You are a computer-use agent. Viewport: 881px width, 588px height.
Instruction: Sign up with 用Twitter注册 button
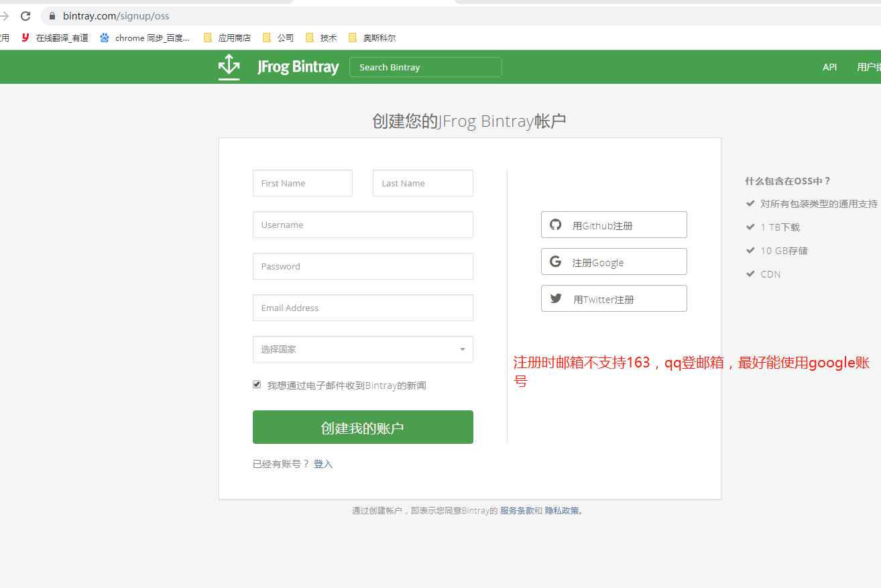614,298
